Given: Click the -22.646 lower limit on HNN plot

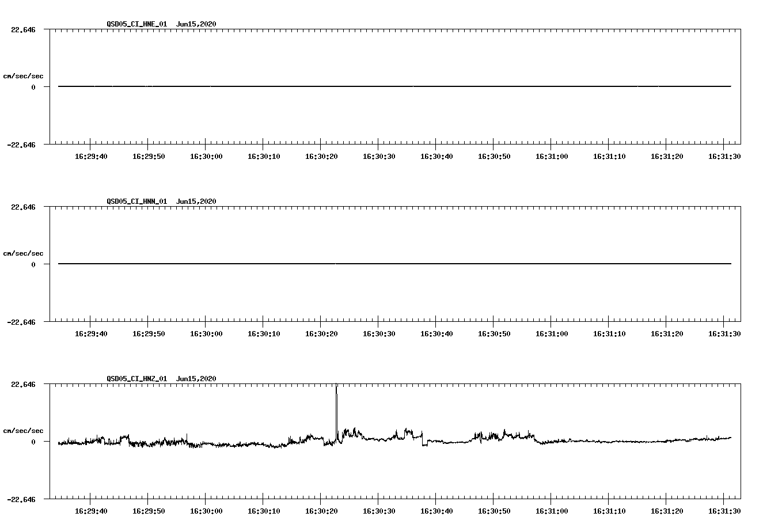Looking at the screenshot, I should (21, 322).
